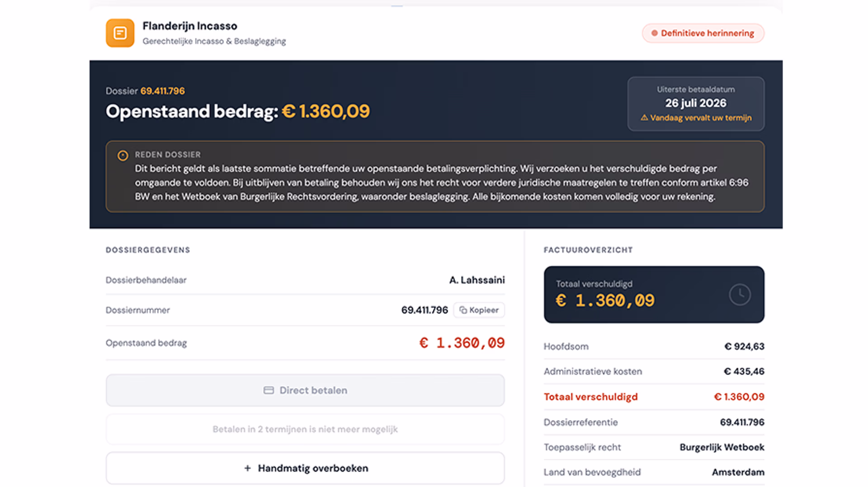
Task: Click dossierbehandelaar name A. Lahssaini
Action: click(x=477, y=280)
